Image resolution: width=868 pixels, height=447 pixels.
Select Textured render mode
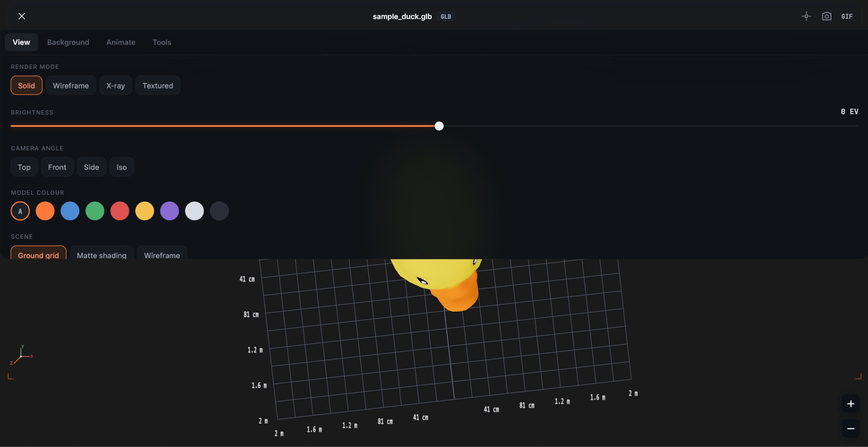[158, 86]
